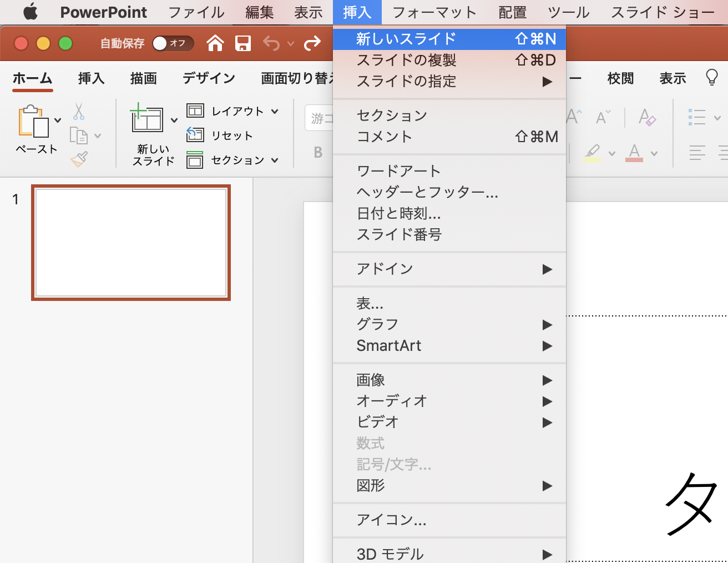Viewport: 728px width, 563px height.
Task: Switch to the 描画 ribbon tab
Action: click(x=144, y=78)
